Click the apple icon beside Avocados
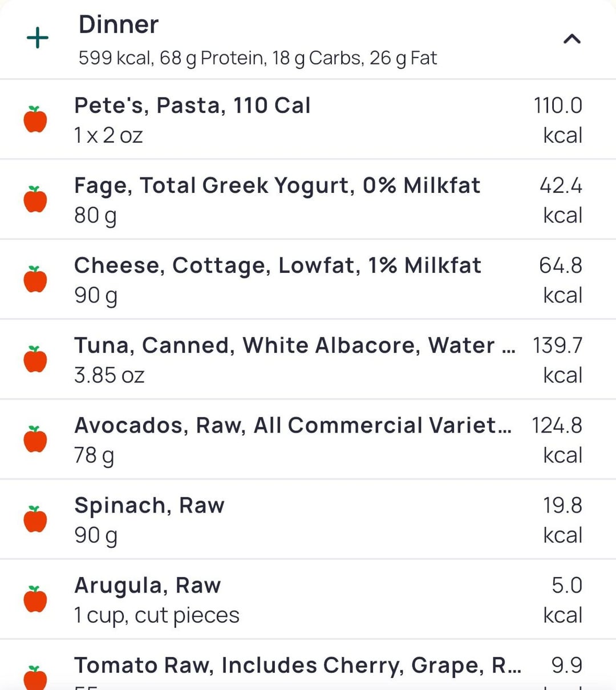The width and height of the screenshot is (616, 690). tap(35, 439)
